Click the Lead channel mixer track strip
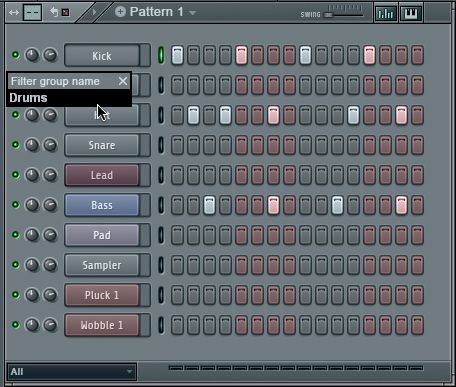 (x=145, y=175)
